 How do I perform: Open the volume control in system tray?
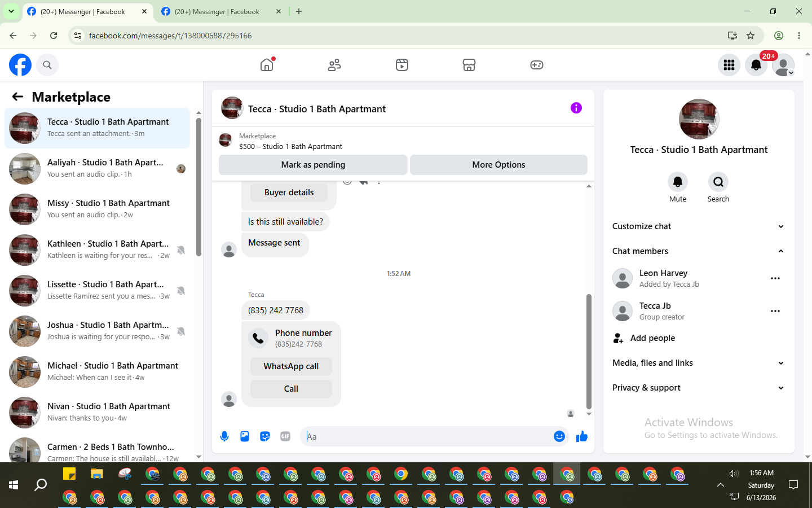(734, 474)
